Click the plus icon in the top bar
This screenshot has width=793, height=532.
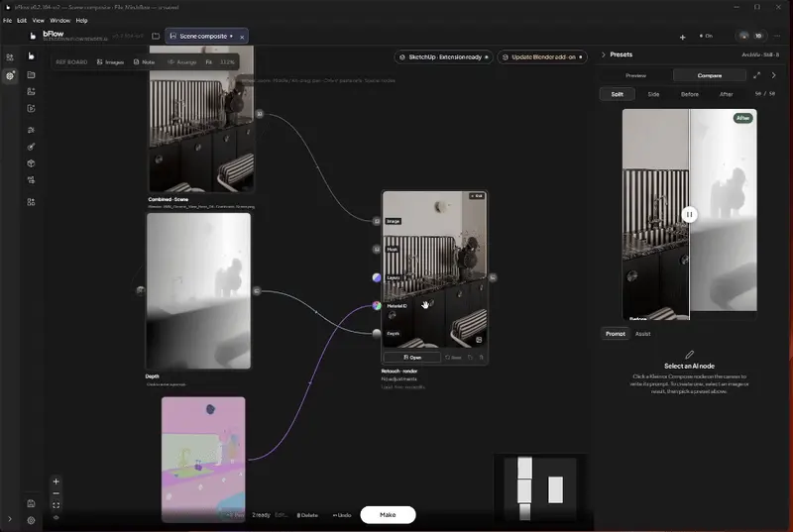click(x=682, y=37)
